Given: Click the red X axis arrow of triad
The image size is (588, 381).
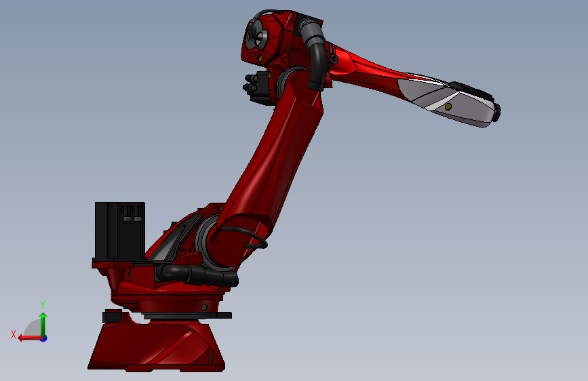Looking at the screenshot, I should (30, 338).
